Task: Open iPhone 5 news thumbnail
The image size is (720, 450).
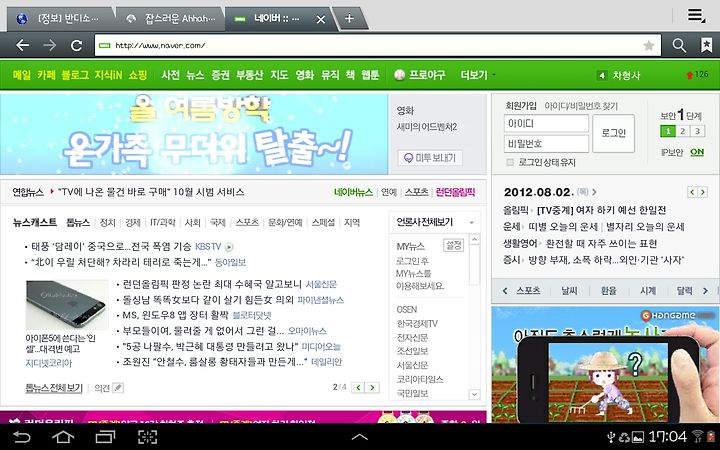Action: (67, 305)
